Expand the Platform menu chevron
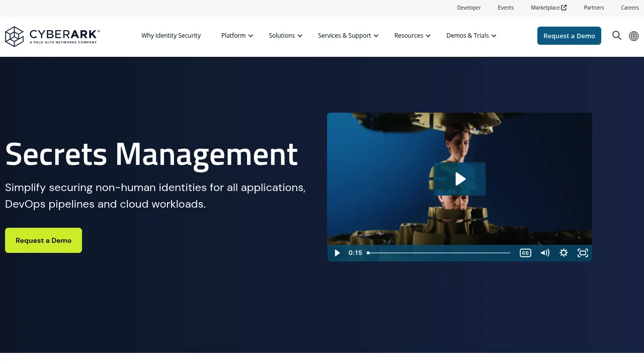Screen dimensions: 644x362 [x=251, y=36]
